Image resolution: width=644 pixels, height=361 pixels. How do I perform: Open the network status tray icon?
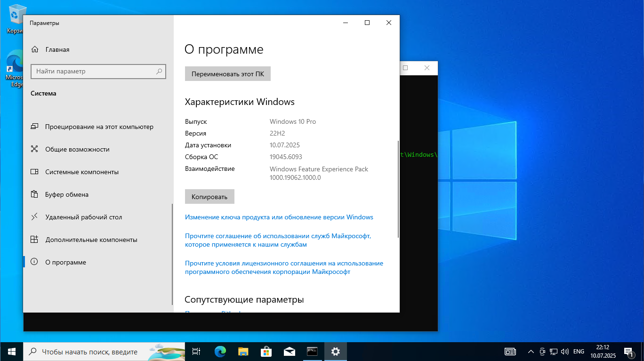pos(554,352)
